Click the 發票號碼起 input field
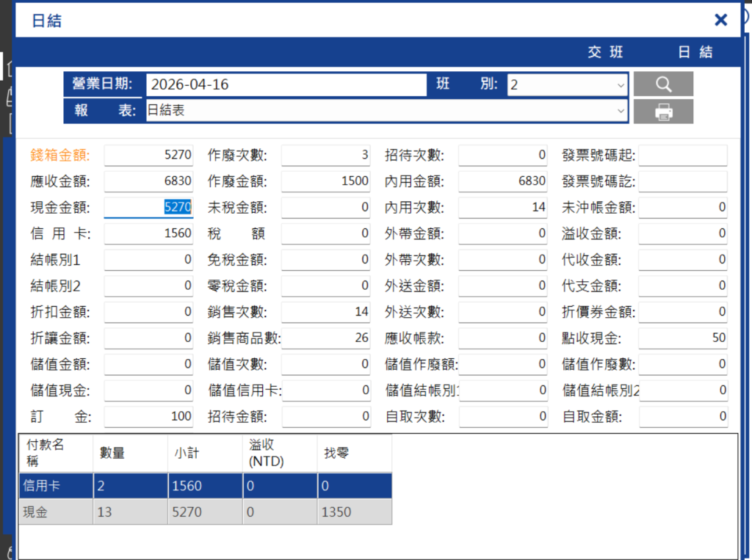Viewport: 752px width, 560px height. pyautogui.click(x=683, y=155)
